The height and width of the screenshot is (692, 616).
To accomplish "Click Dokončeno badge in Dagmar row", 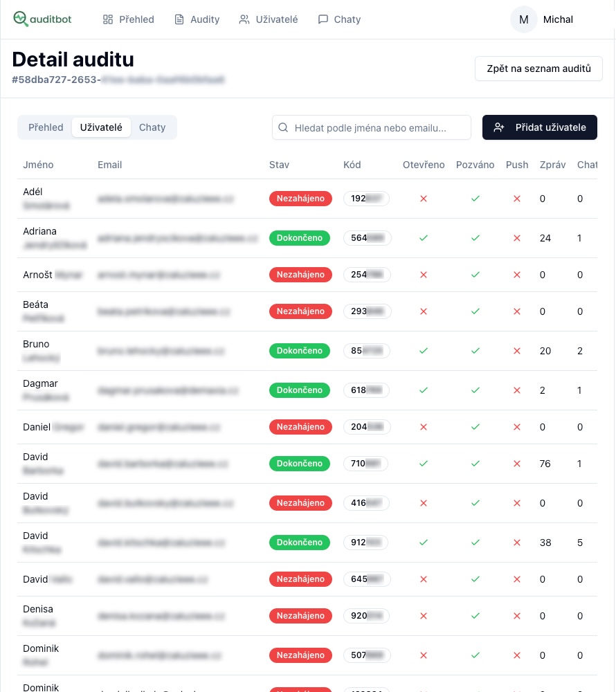I will [300, 390].
